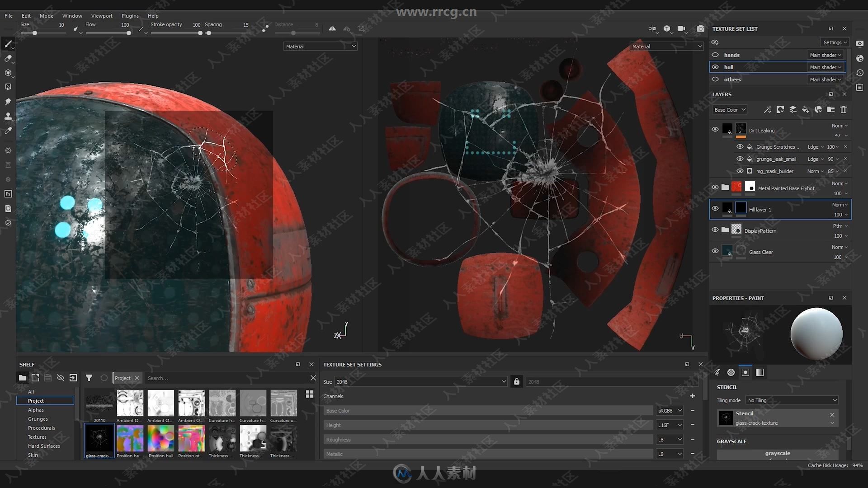Viewport: 868px width, 488px height.
Task: Open texture set Size 2048 dropdown
Action: (421, 382)
